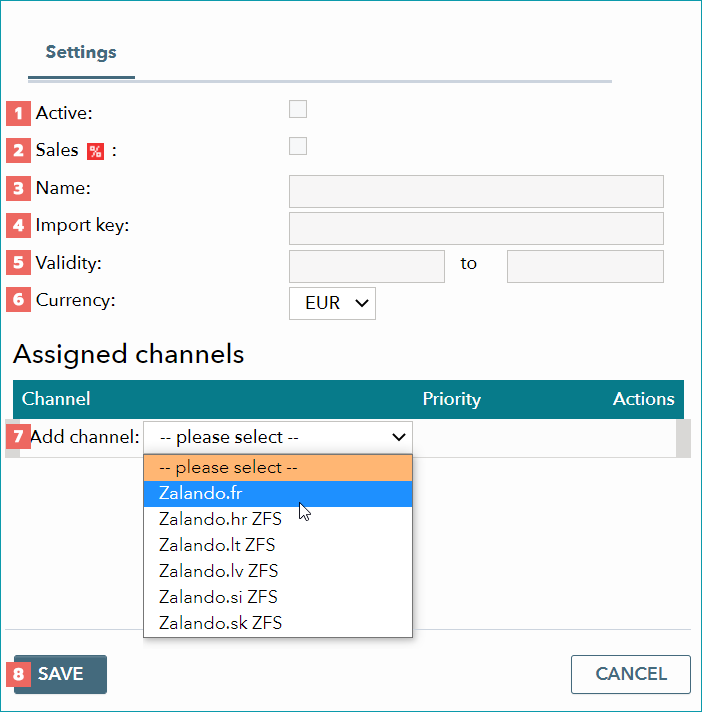Click the Assigned channels heading

(x=129, y=355)
